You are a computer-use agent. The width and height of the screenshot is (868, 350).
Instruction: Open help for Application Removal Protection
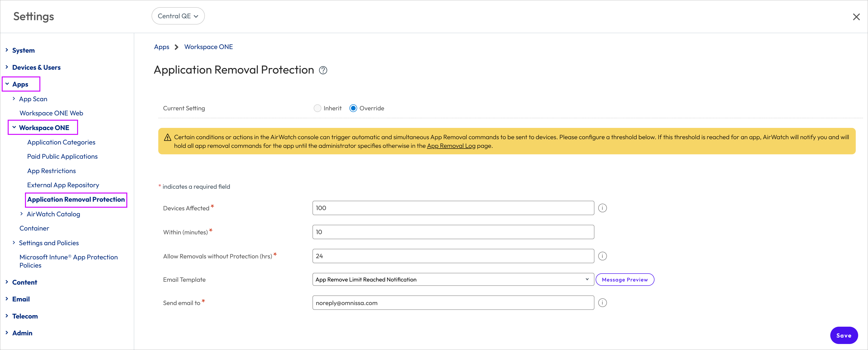point(323,70)
